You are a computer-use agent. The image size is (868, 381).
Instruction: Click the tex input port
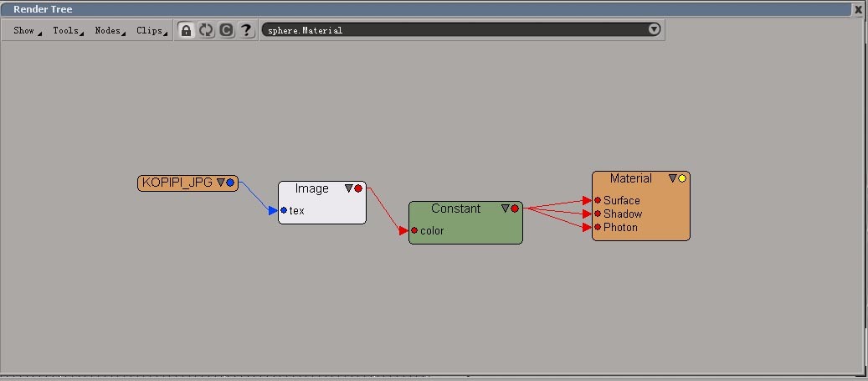coord(284,210)
